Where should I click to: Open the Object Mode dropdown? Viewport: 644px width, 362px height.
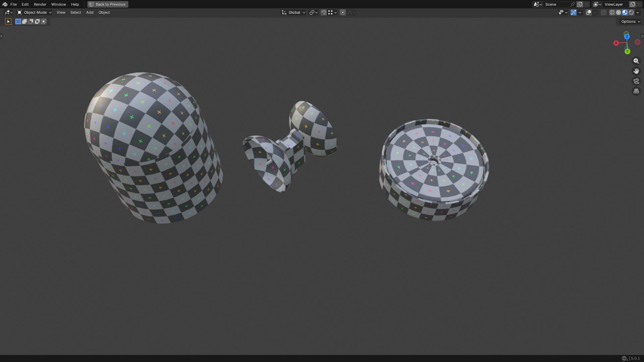pyautogui.click(x=34, y=12)
